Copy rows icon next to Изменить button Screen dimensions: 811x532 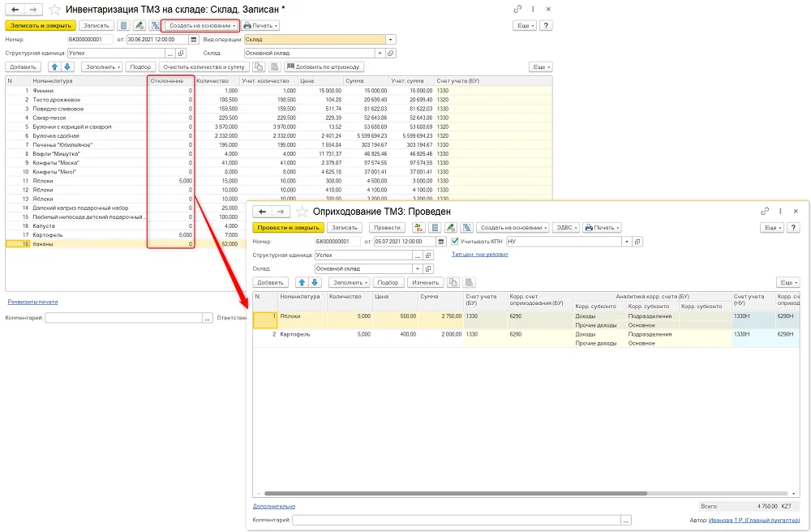[453, 282]
